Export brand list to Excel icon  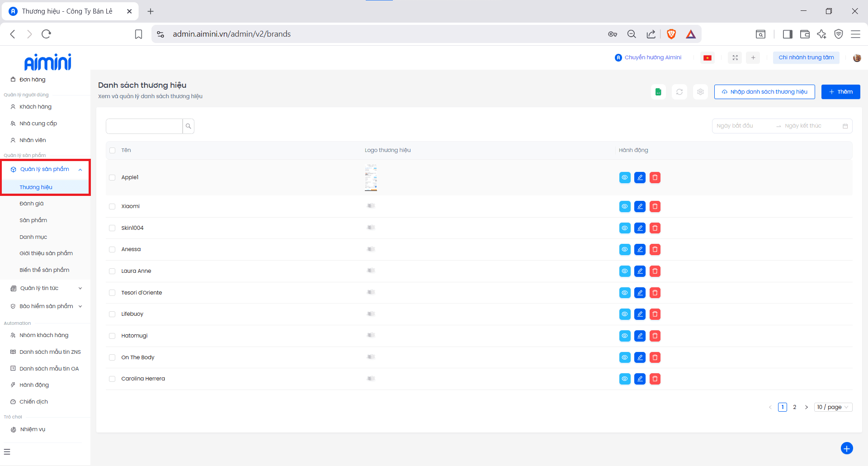[658, 92]
